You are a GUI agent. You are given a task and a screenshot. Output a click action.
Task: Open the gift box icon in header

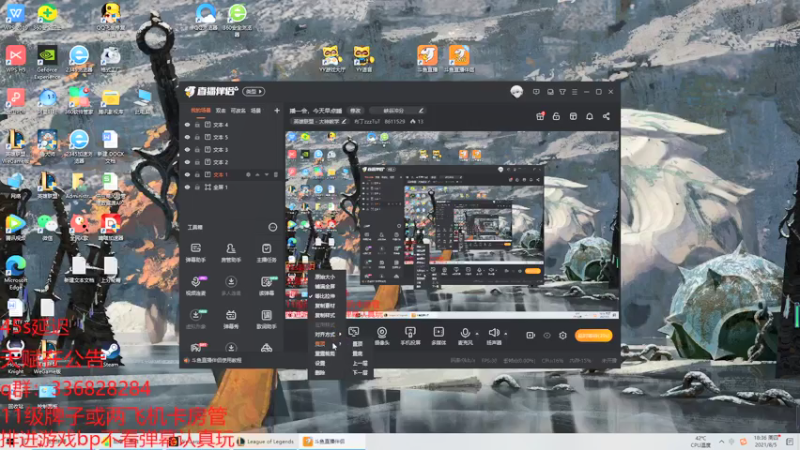[x=540, y=116]
